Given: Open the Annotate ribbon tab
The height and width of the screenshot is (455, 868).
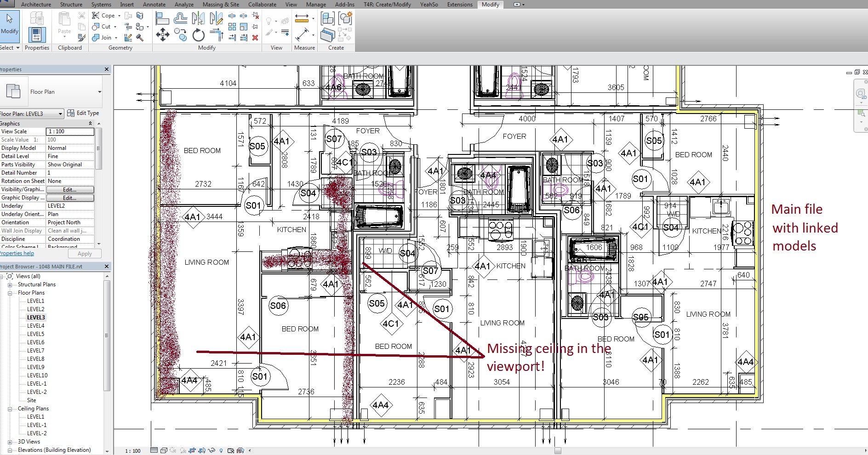Looking at the screenshot, I should coord(154,5).
